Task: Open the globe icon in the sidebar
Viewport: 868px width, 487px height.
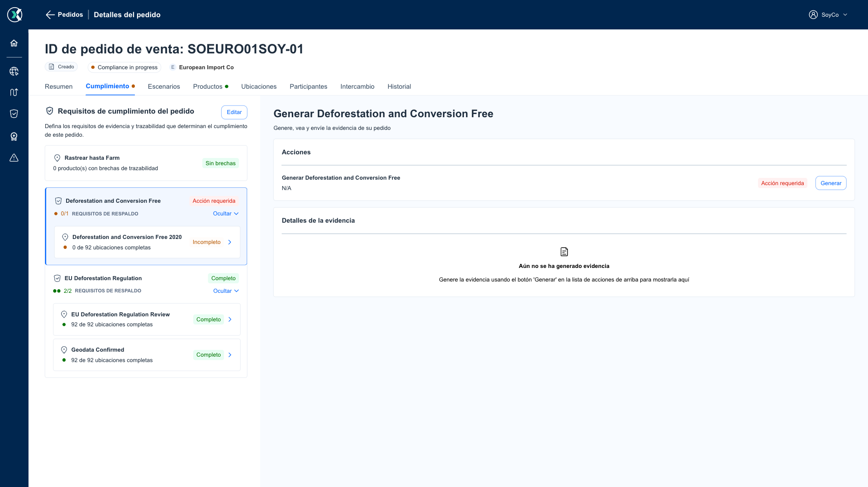Action: (x=14, y=71)
